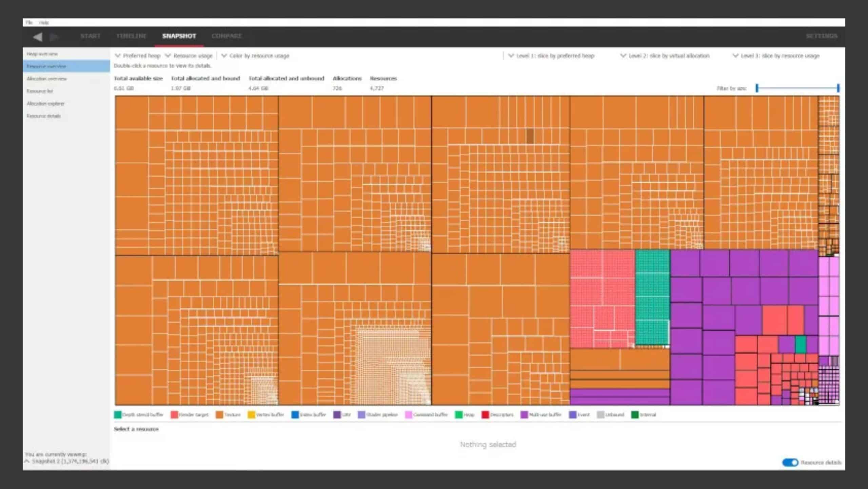Click the Heap legend color square
The width and height of the screenshot is (868, 489).
point(458,414)
